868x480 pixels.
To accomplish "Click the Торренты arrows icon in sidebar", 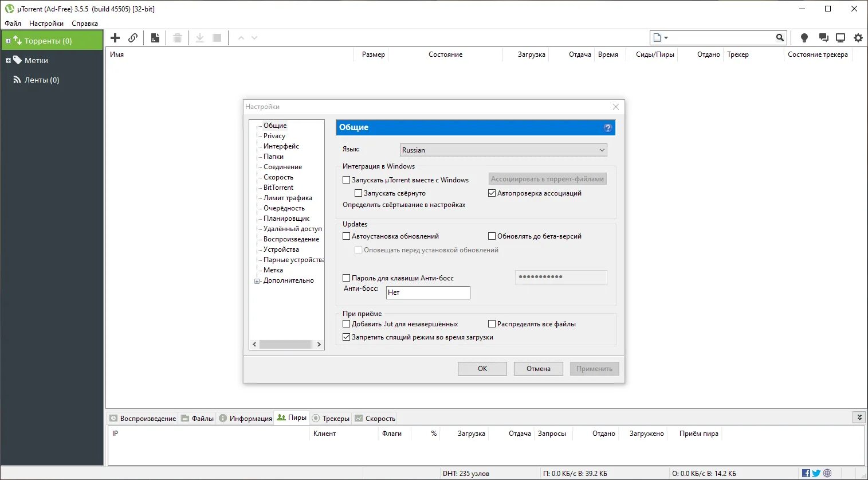I will [18, 41].
